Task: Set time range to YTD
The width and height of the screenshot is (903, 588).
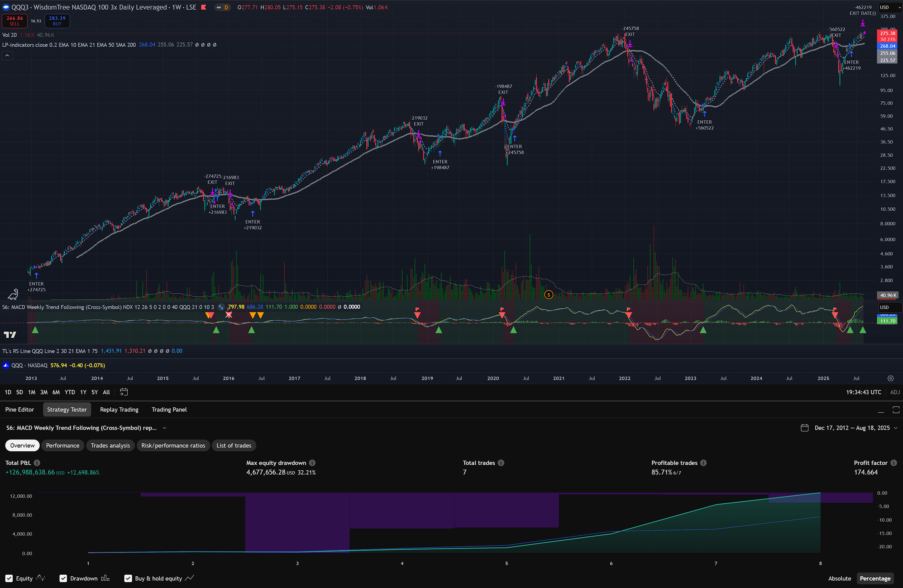Action: pos(70,392)
